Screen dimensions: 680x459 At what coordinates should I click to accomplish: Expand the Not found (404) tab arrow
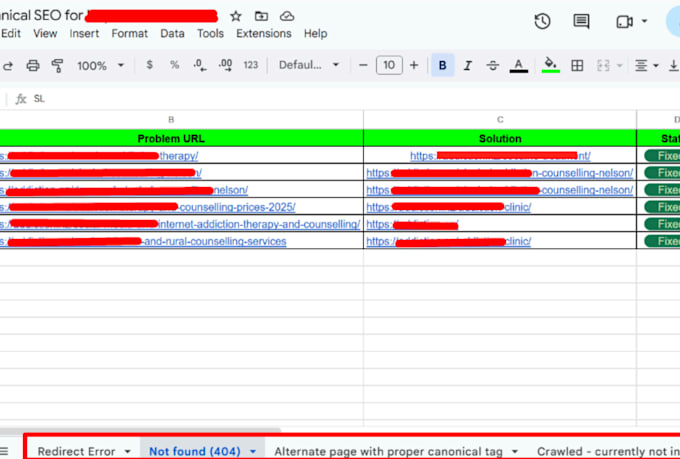tap(253, 452)
